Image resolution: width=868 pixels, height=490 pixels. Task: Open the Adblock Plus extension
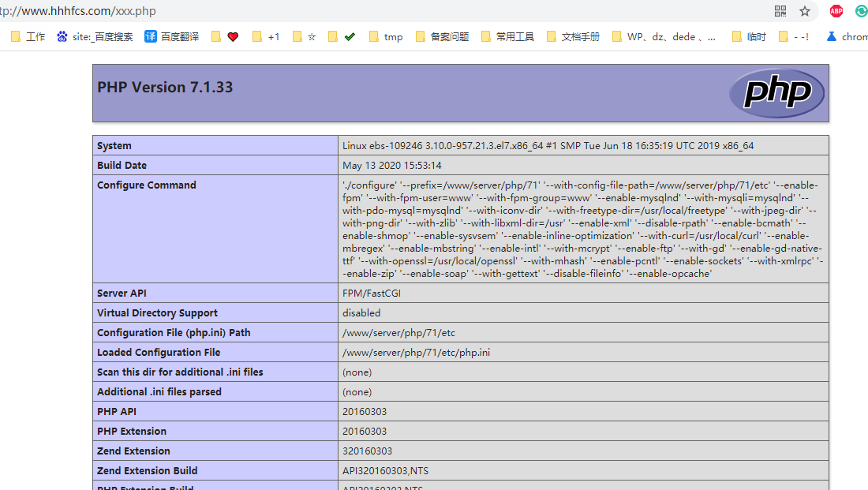pos(836,11)
